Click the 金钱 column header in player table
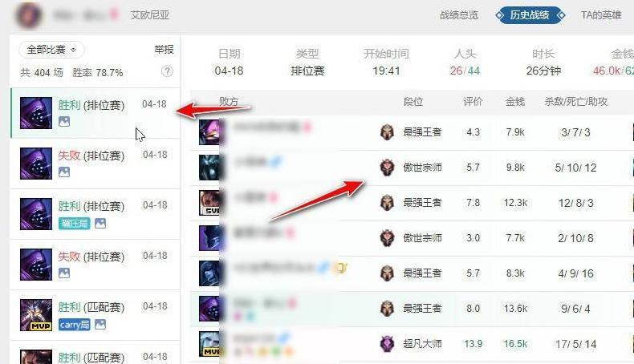 point(515,101)
